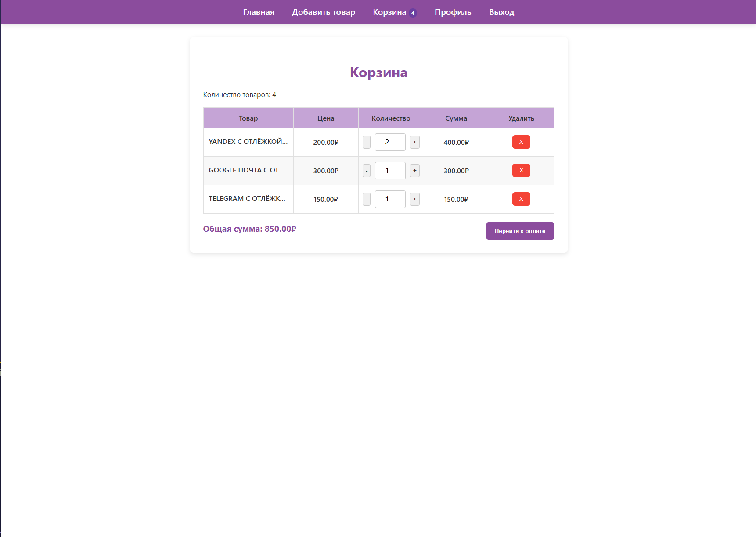Focus the YANDEX quantity field
Viewport: 756px width, 537px height.
tap(390, 142)
